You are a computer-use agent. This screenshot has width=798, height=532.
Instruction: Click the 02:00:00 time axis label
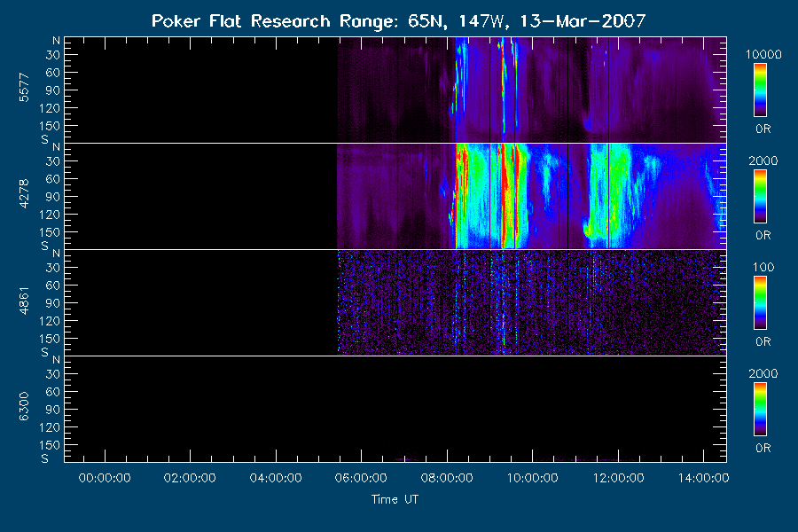(190, 478)
